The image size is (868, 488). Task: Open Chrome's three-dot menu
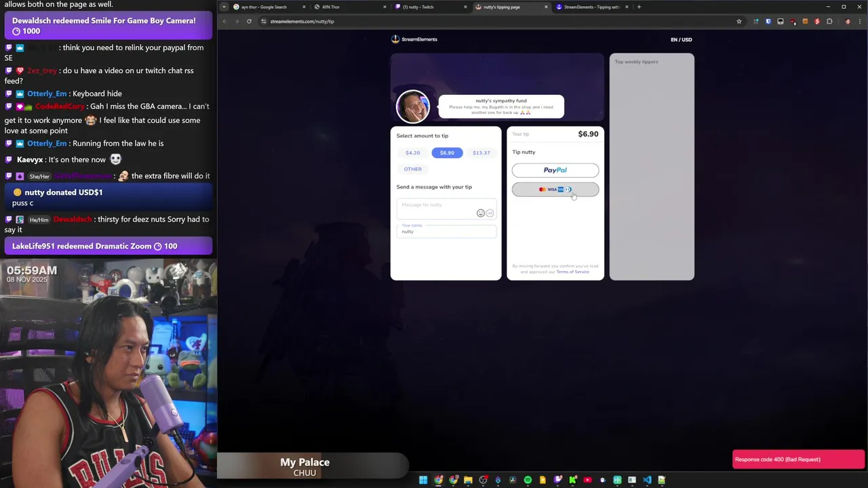[860, 21]
